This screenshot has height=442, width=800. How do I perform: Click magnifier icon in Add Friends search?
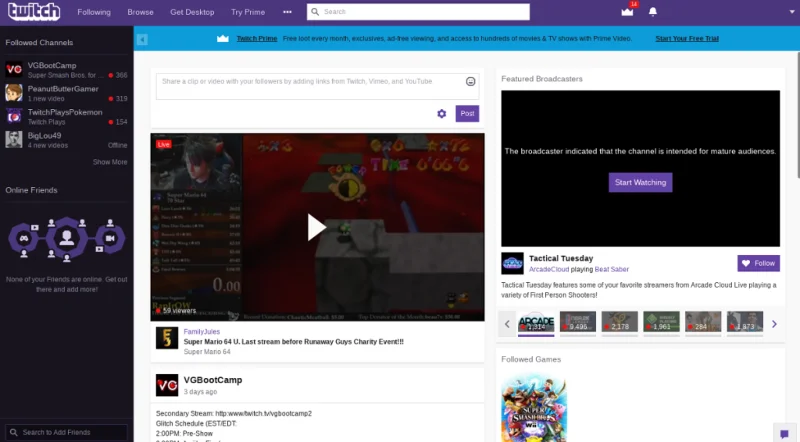pyautogui.click(x=14, y=432)
